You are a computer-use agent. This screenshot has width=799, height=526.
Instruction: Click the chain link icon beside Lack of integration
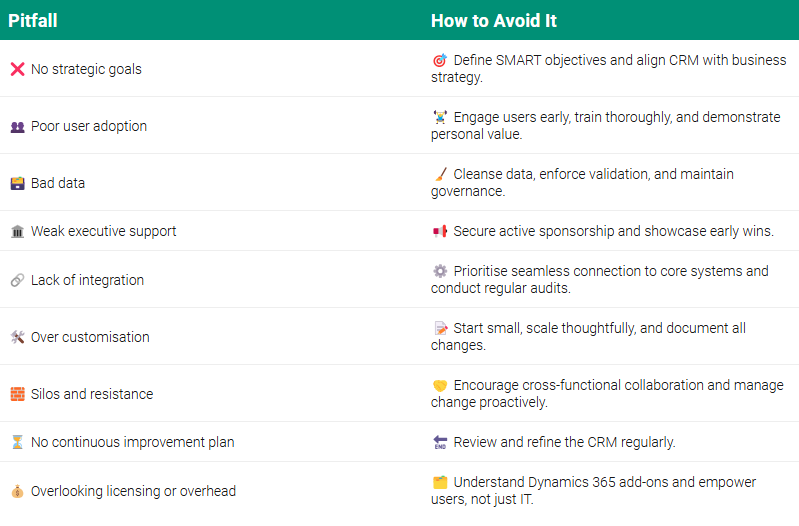click(17, 281)
